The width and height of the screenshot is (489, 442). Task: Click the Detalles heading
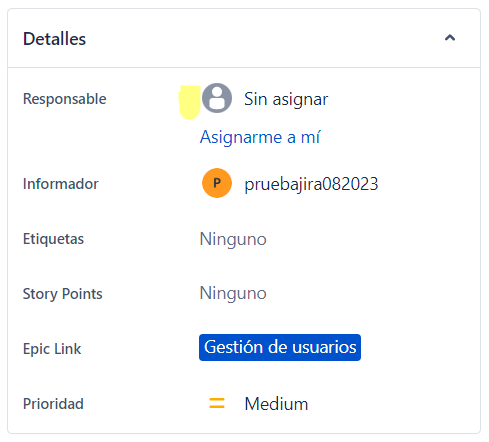point(54,39)
